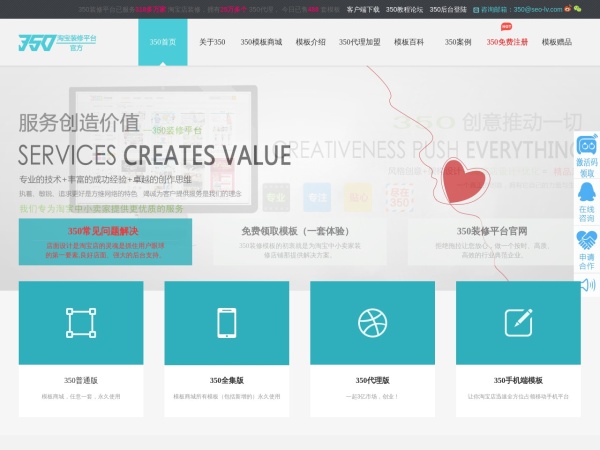Click the mail icon before 咨询邮箱
Screen dimensions: 600x450
pos(476,10)
